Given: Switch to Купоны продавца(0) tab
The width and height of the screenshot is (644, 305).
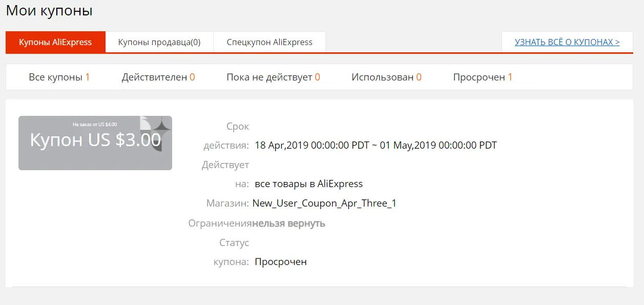Looking at the screenshot, I should click(159, 42).
